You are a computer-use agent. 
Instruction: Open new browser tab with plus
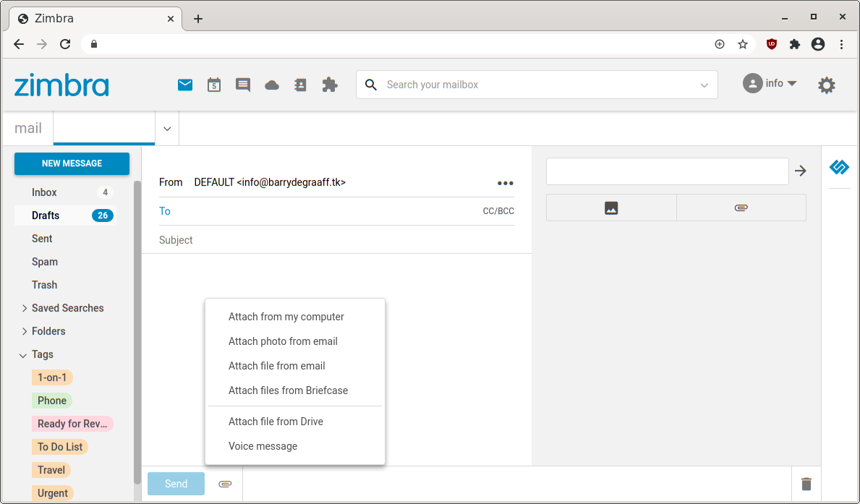198,19
